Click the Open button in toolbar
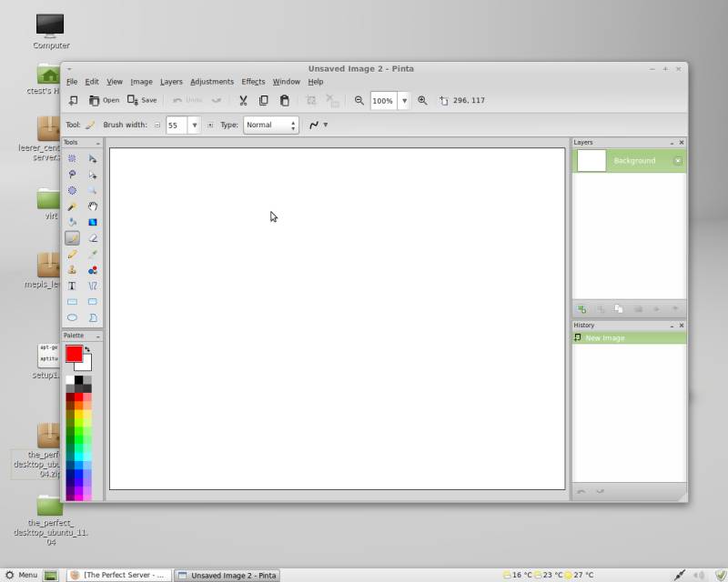The image size is (728, 582). 104,101
